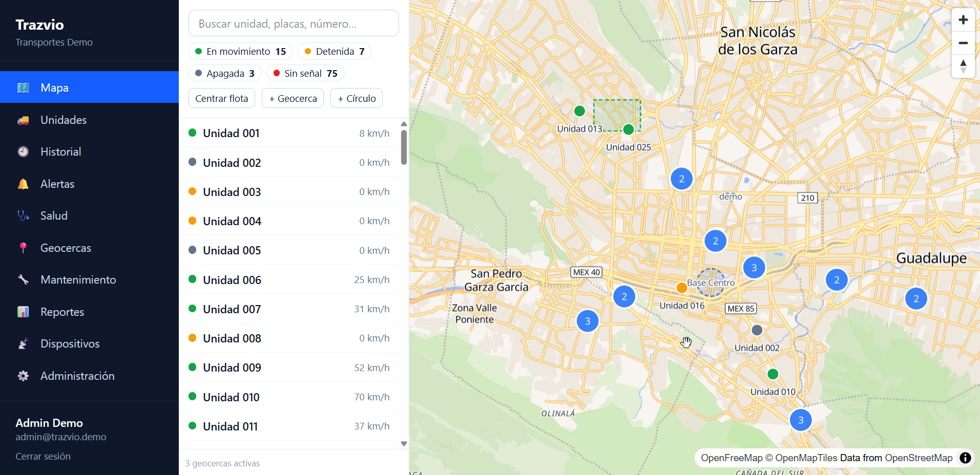This screenshot has width=980, height=475.
Task: Zoom in the map with plus button
Action: (x=963, y=20)
